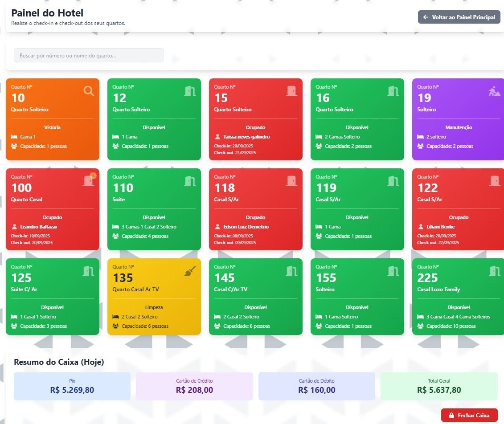Click the broom cleaning icon on room 135
This screenshot has height=424, width=504.
pyautogui.click(x=190, y=271)
